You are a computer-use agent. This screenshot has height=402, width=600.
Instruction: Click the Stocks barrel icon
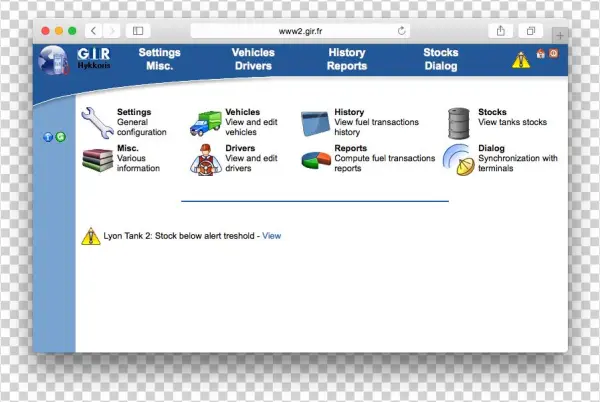[x=459, y=123]
